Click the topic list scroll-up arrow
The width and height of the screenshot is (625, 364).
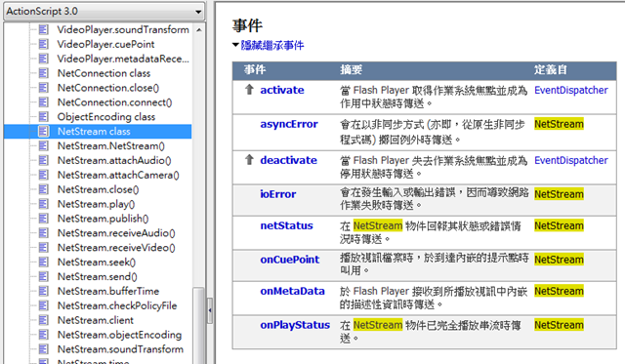click(x=199, y=30)
